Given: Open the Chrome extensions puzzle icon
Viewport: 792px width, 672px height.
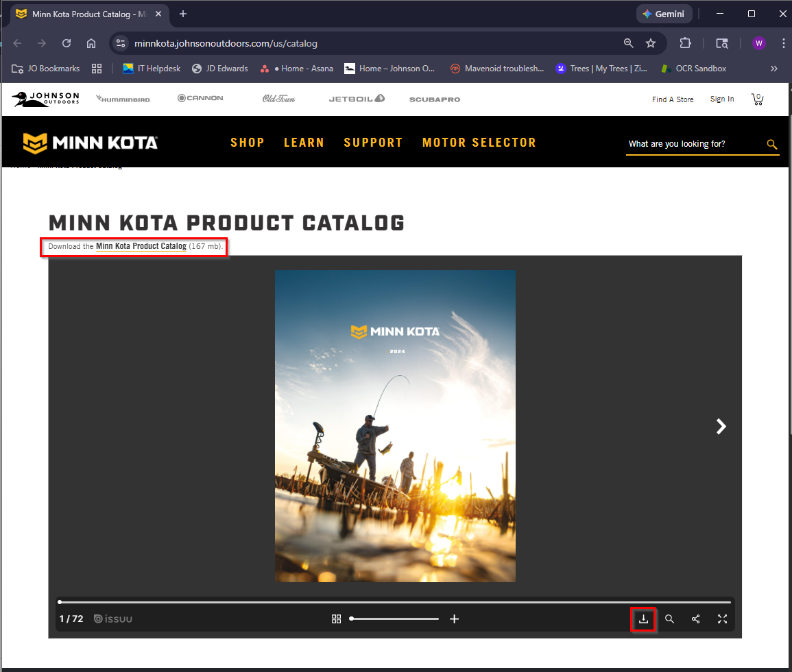Looking at the screenshot, I should click(685, 43).
